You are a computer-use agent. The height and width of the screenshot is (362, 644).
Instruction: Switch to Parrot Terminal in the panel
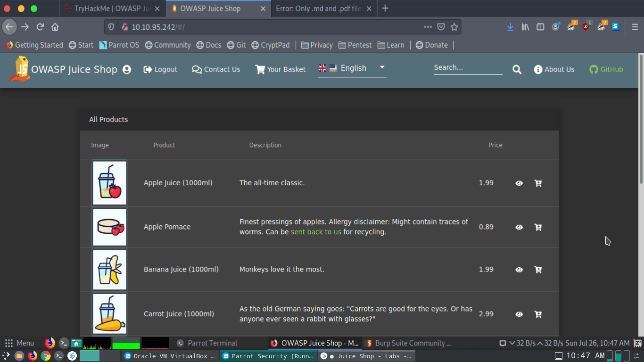(x=207, y=343)
